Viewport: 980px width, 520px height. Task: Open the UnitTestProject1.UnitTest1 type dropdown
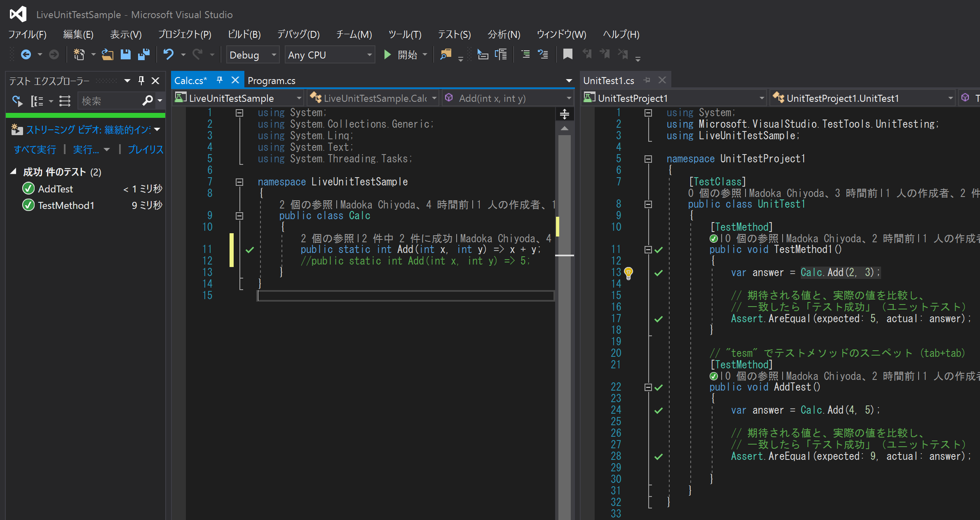tap(862, 98)
